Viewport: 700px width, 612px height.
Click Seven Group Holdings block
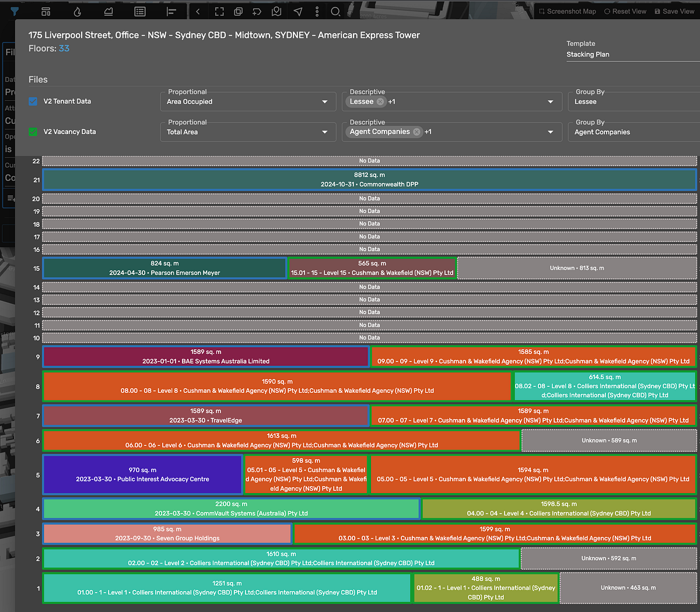point(167,534)
